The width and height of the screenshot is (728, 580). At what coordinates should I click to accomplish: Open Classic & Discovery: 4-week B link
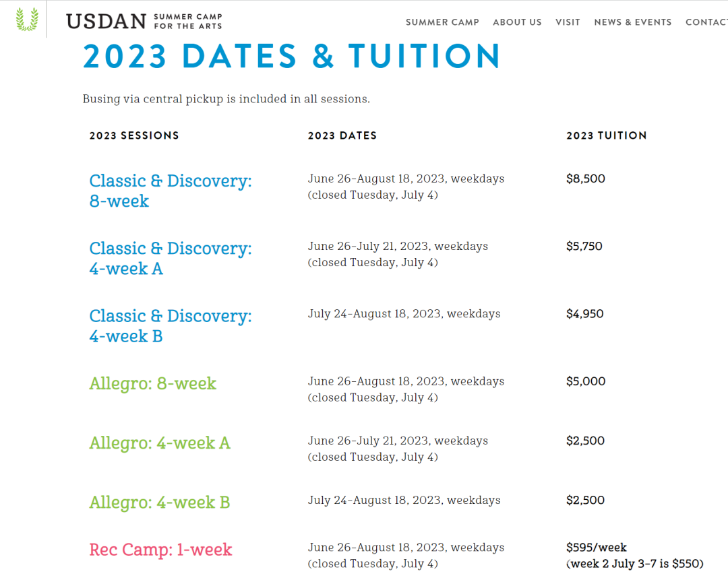coord(171,326)
